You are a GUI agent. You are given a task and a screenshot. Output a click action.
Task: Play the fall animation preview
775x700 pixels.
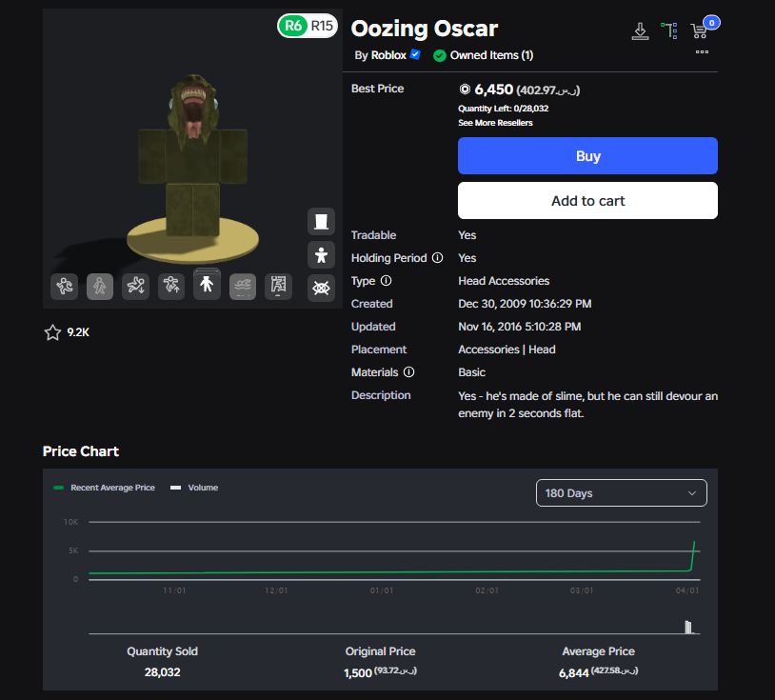click(135, 287)
